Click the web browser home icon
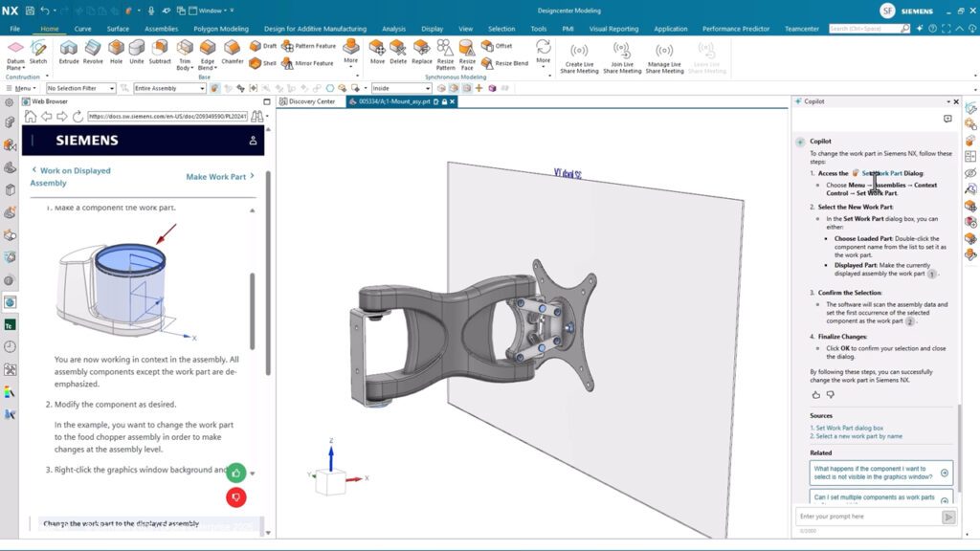The height and width of the screenshot is (551, 980). pos(30,116)
